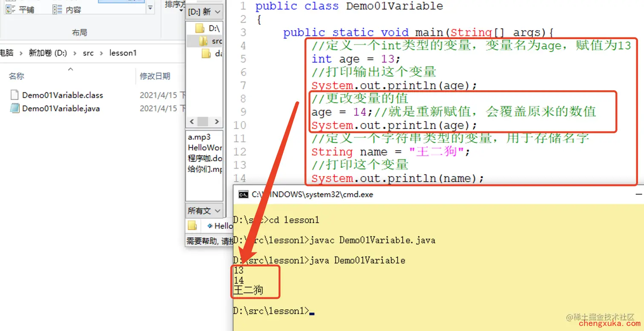Screen dimensions: 644x331
Task: Select the HelloWor file in the list
Action: pos(205,148)
